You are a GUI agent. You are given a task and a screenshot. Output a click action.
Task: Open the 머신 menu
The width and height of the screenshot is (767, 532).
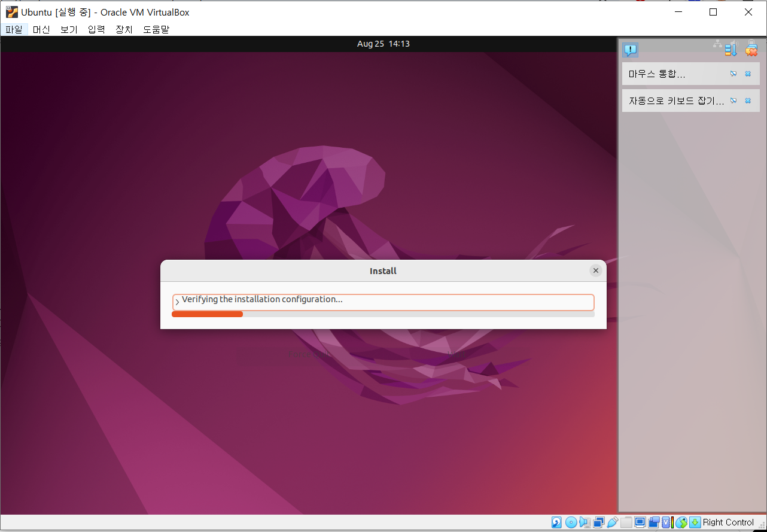(x=41, y=29)
